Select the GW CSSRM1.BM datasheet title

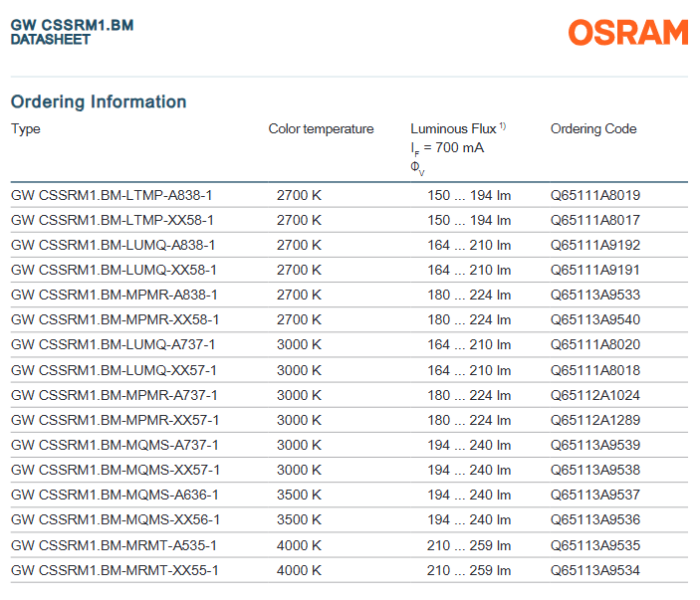(72, 32)
